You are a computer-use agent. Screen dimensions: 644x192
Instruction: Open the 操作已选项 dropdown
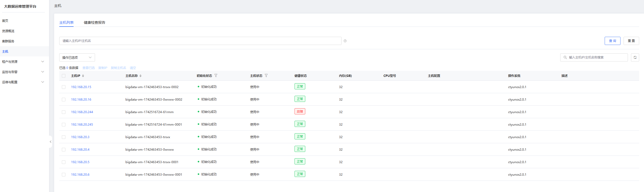click(x=77, y=57)
